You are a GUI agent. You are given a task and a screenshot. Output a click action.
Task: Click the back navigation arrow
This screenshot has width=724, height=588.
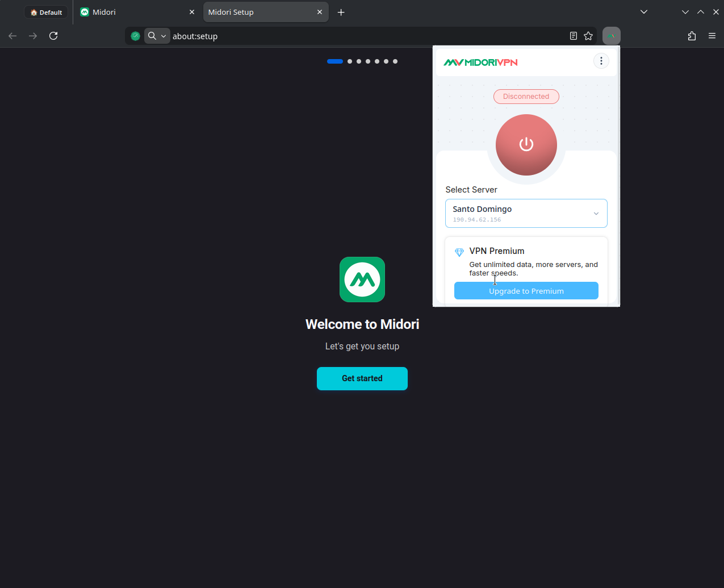tap(12, 36)
